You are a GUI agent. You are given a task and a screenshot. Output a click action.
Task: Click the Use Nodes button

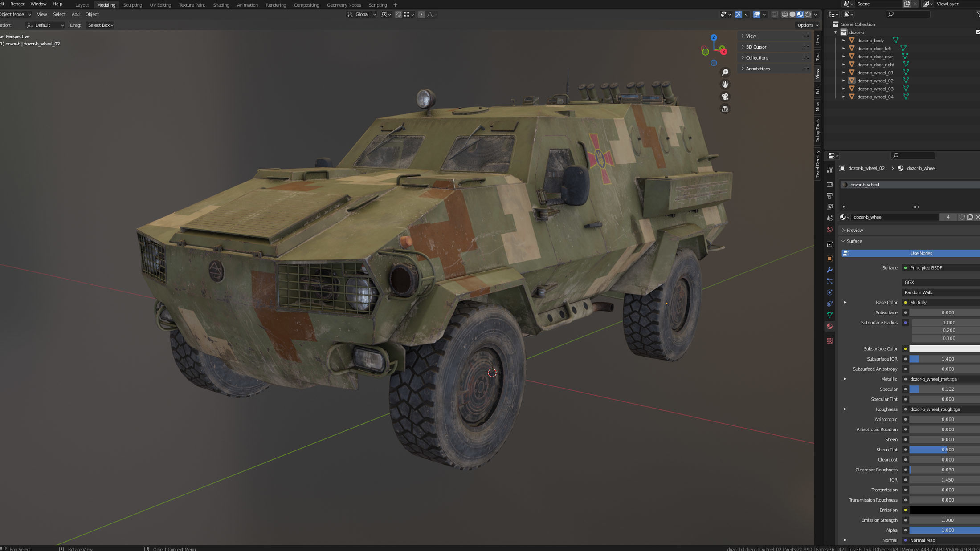911,253
